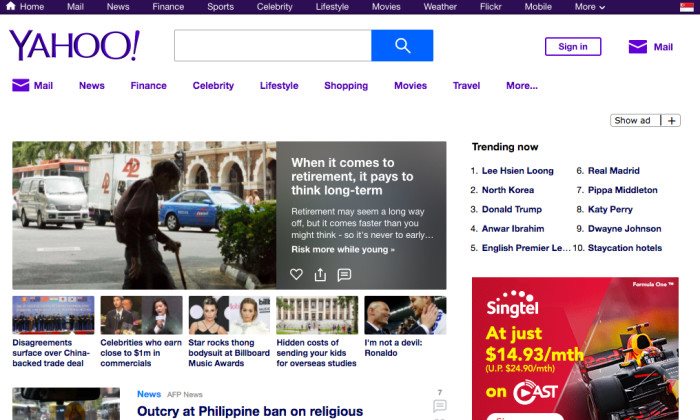The width and height of the screenshot is (700, 420).
Task: Click the Show ad button
Action: [x=633, y=121]
